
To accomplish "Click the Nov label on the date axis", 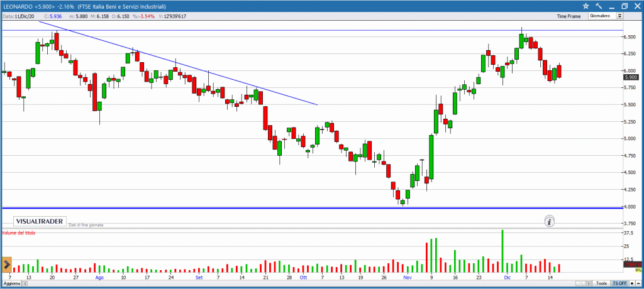I will [408, 278].
